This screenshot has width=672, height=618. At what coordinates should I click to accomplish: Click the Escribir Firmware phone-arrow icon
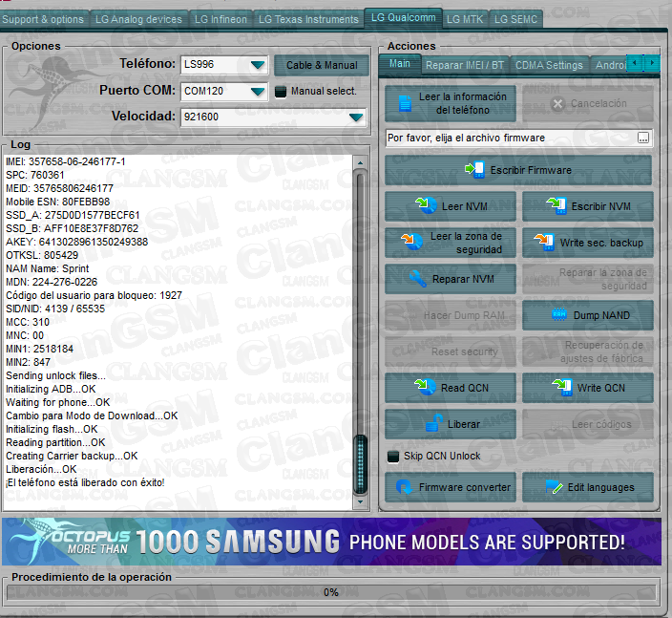click(474, 170)
